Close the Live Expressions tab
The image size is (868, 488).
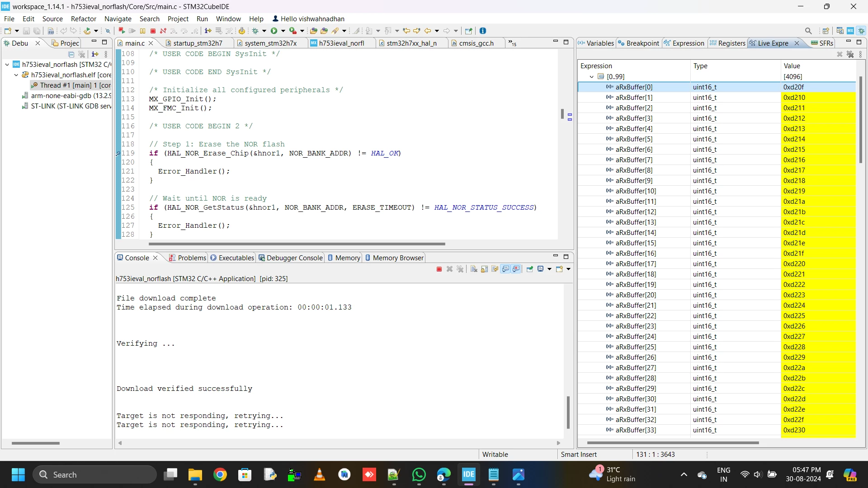(797, 43)
